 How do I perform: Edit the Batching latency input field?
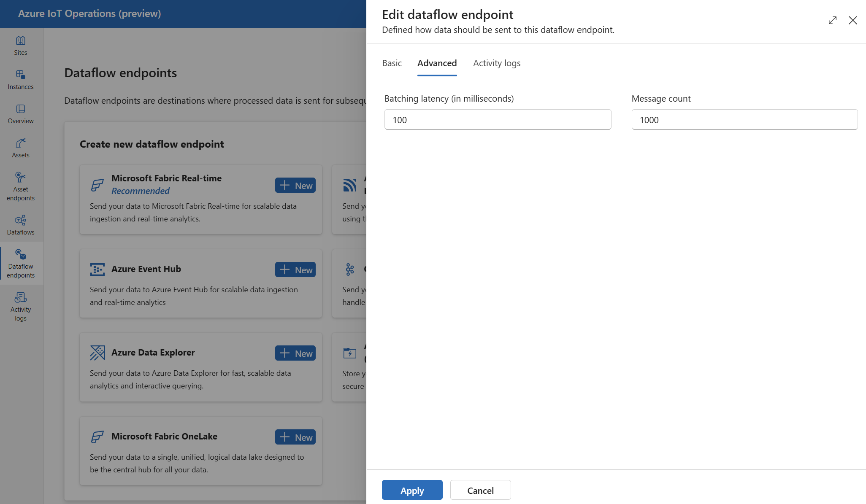498,119
